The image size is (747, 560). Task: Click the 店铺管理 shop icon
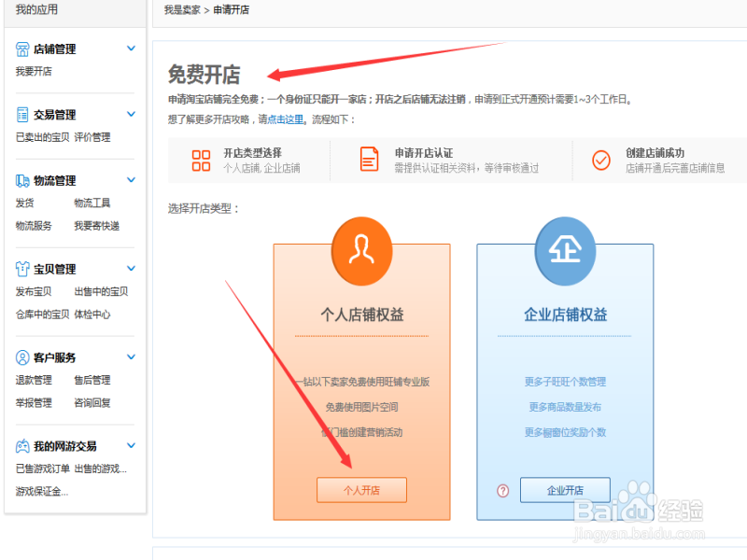coord(22,49)
